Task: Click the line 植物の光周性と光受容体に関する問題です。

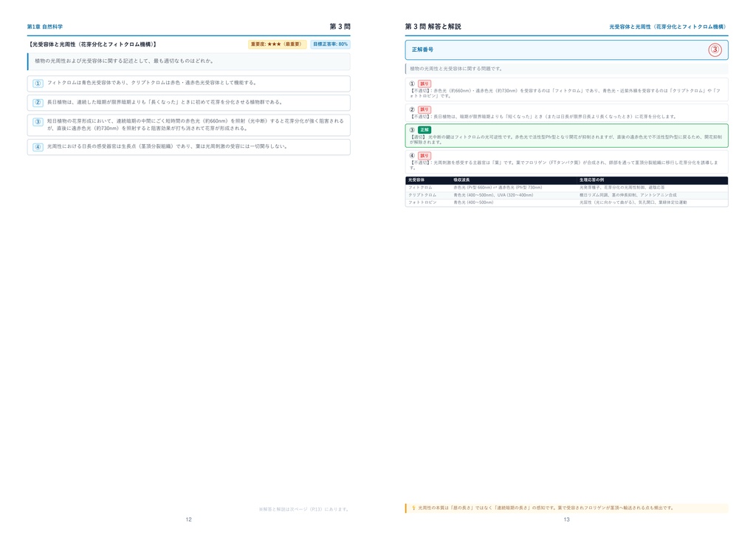Action: pyautogui.click(x=456, y=69)
